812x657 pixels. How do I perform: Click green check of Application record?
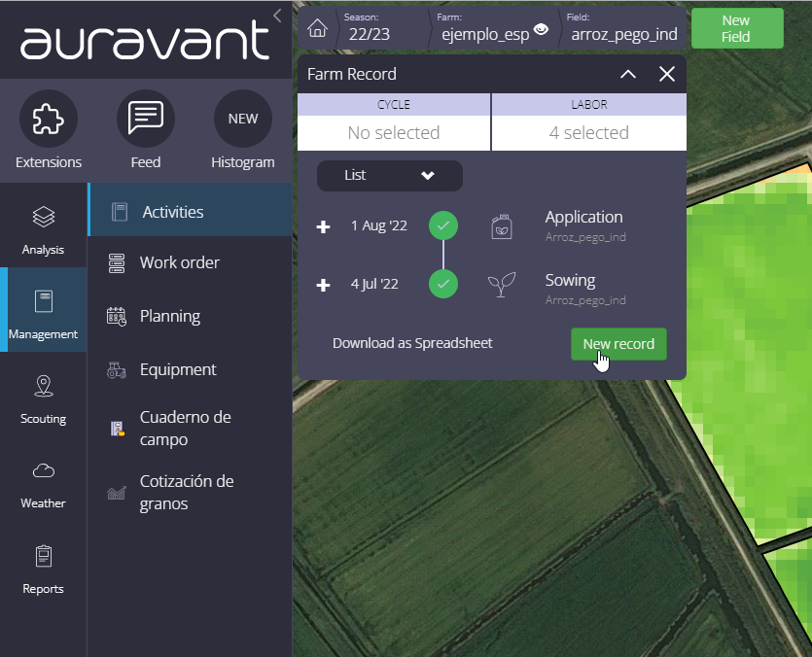coord(443,225)
